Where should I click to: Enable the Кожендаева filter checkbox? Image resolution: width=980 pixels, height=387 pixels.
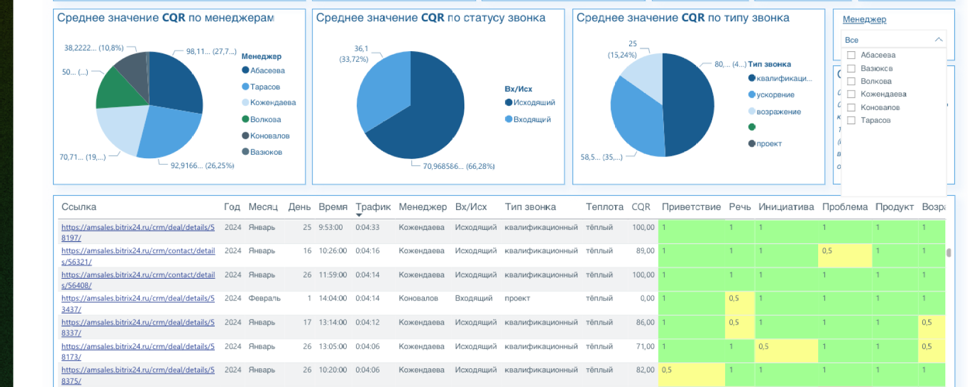(851, 94)
